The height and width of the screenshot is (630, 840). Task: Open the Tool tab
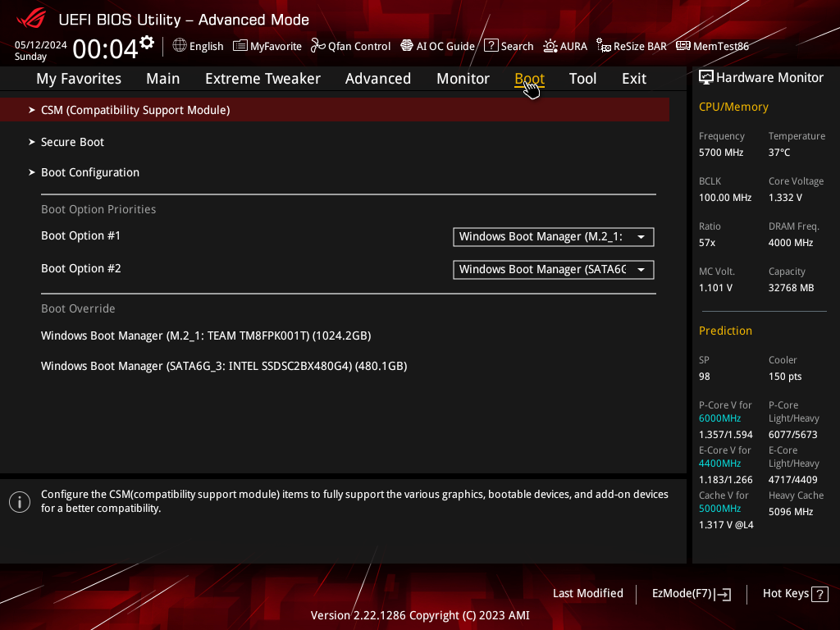[582, 79]
